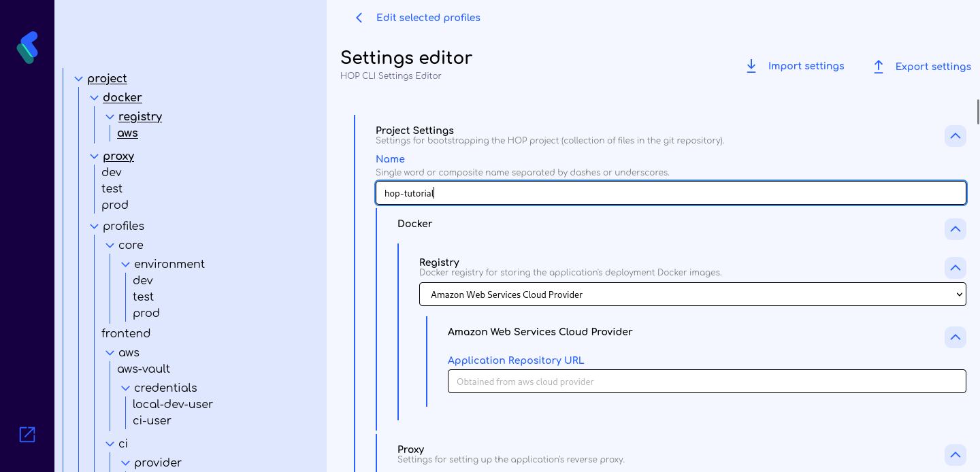Collapse the credentials tree node chevron
This screenshot has height=472, width=980.
126,388
